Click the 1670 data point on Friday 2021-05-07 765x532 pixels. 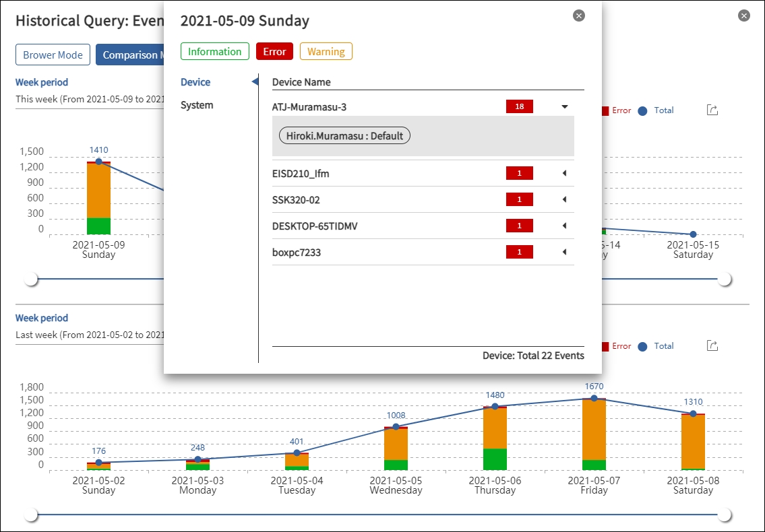point(594,399)
